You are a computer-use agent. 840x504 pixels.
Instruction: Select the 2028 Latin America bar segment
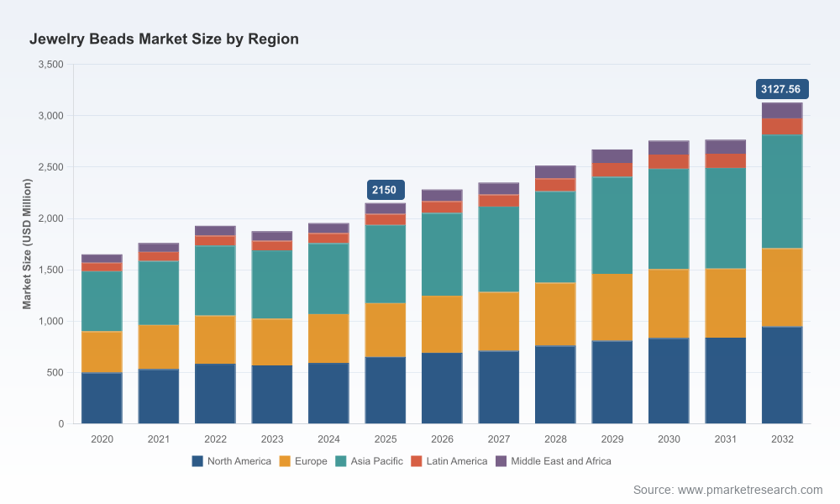(555, 185)
